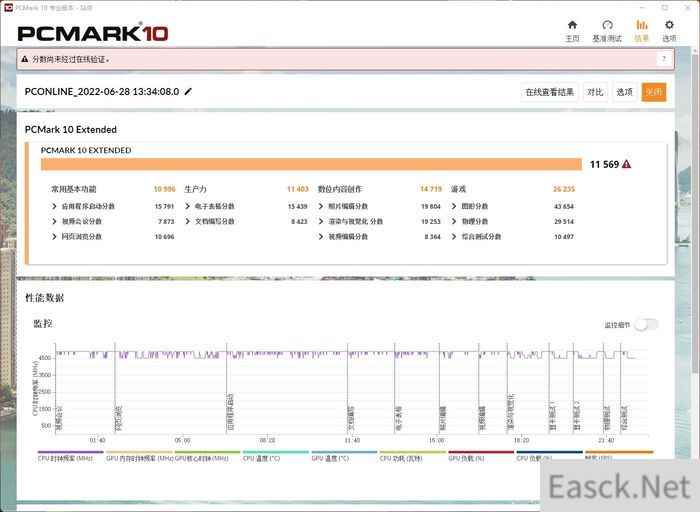The height and width of the screenshot is (512, 700).
Task: Click the 图形分数 value 43 654
Action: (x=564, y=206)
